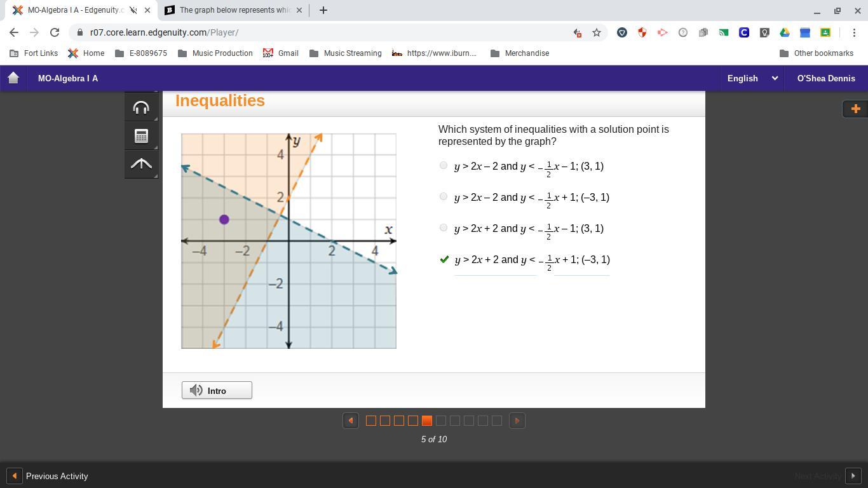
Task: Open the English language dropdown
Action: pyautogui.click(x=752, y=78)
